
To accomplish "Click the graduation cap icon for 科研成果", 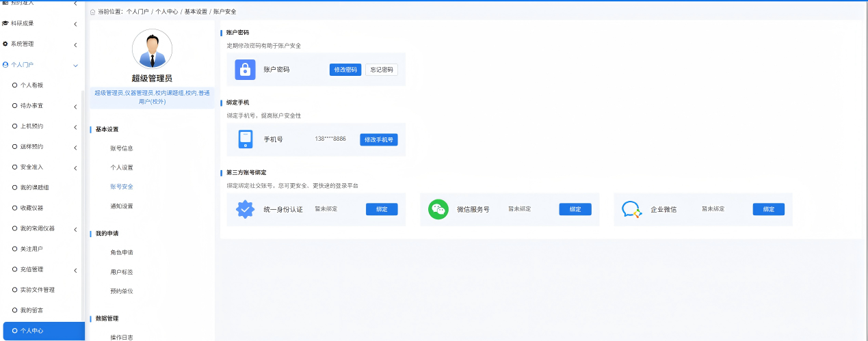I will (x=5, y=23).
